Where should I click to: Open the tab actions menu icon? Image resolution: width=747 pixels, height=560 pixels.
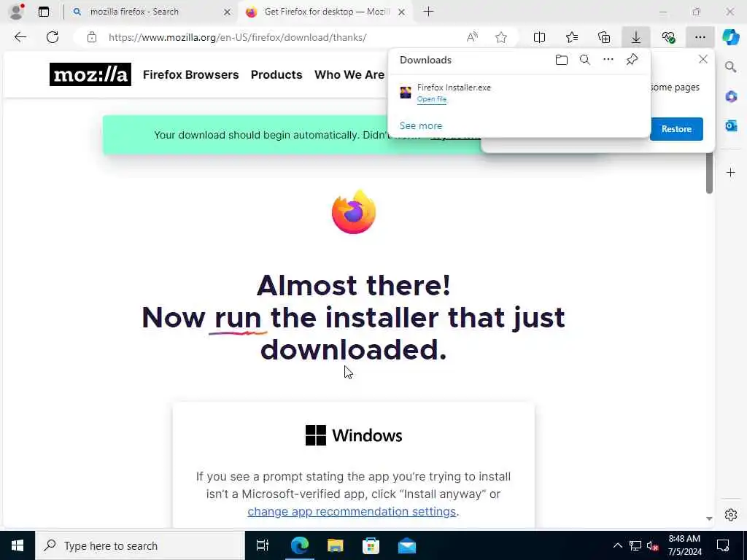(x=44, y=12)
